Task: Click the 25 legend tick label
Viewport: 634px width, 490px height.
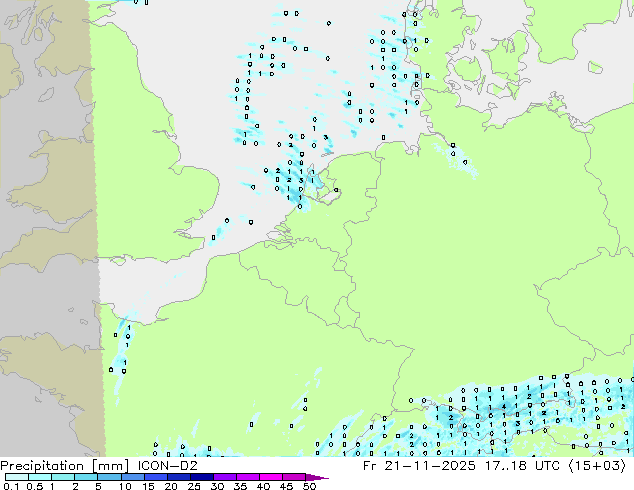Action: click(194, 486)
